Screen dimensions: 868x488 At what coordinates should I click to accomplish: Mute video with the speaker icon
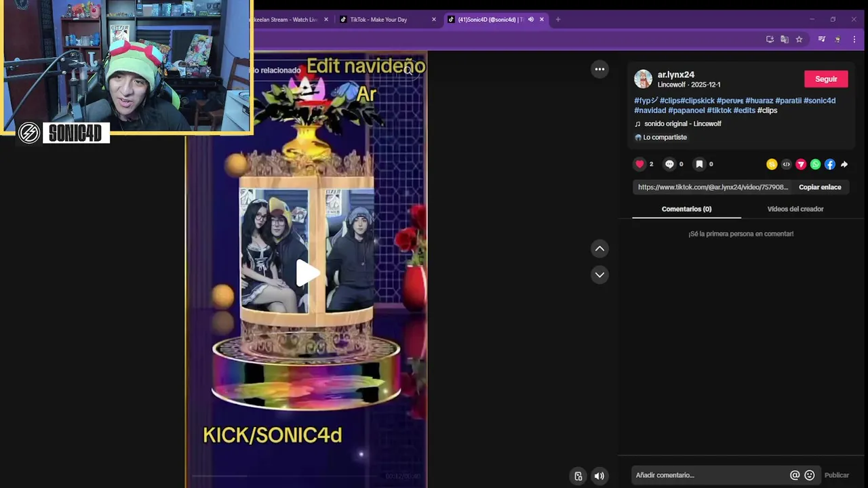(599, 476)
